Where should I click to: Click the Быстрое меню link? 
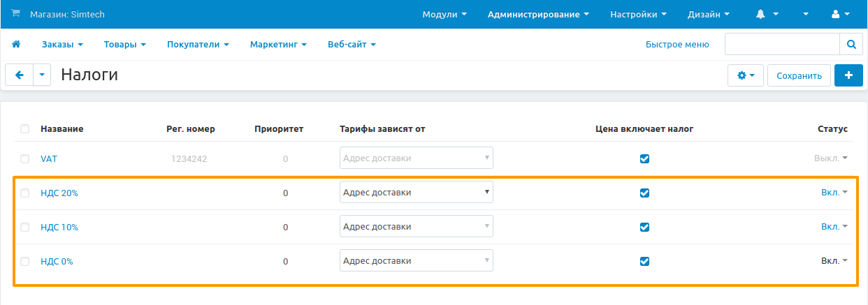pos(677,44)
